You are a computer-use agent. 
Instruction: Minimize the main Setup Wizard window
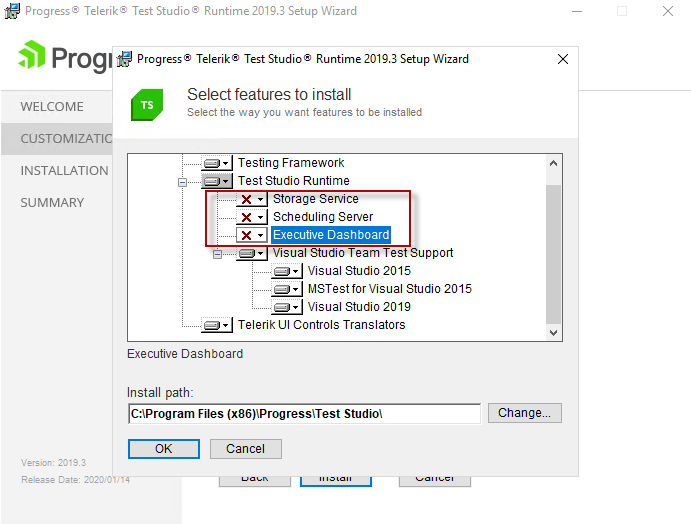pos(577,11)
